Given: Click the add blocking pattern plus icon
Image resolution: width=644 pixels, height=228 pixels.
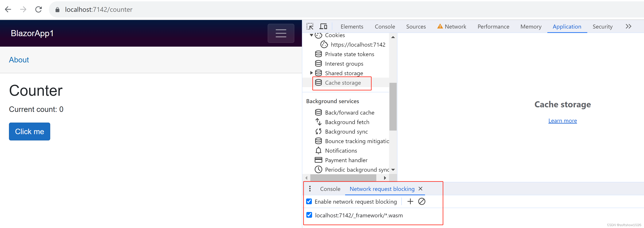Looking at the screenshot, I should tap(410, 202).
